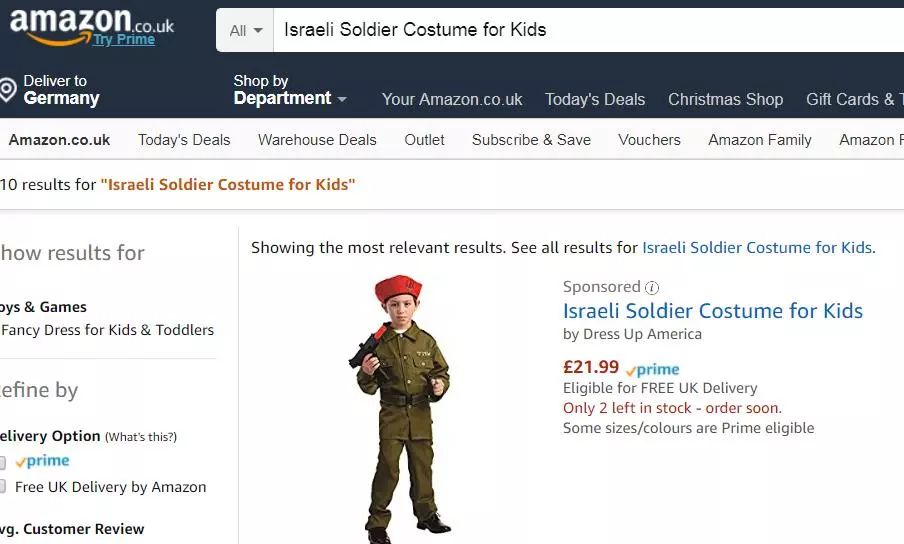Tick the Prime delivery option checkbox
This screenshot has height=544, width=904.
click(x=2, y=462)
